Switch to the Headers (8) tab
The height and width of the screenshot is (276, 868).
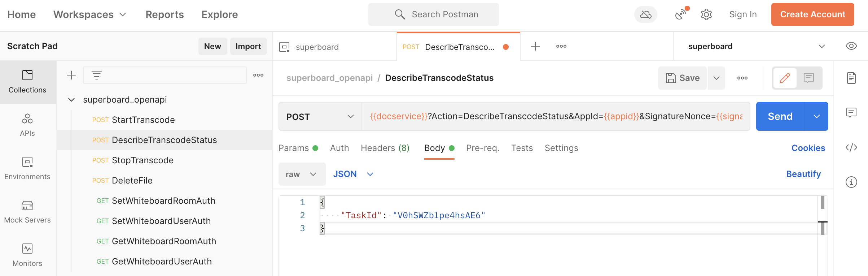point(385,148)
